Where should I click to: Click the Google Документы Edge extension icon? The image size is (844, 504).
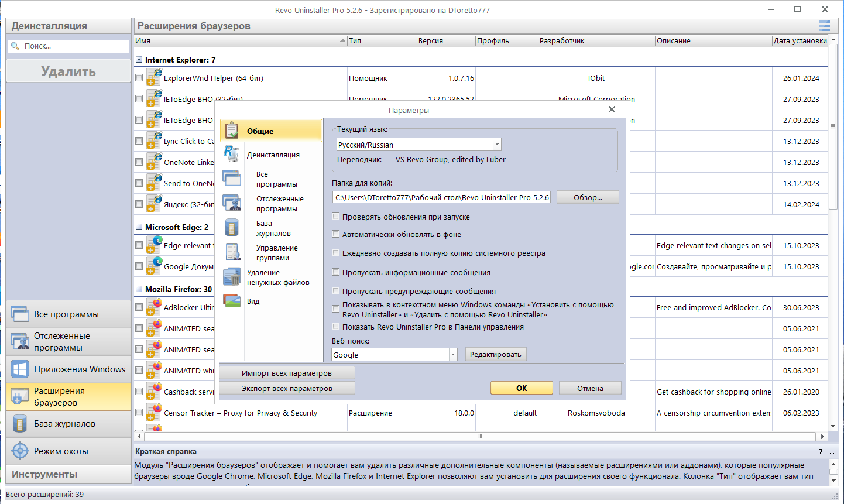[154, 266]
